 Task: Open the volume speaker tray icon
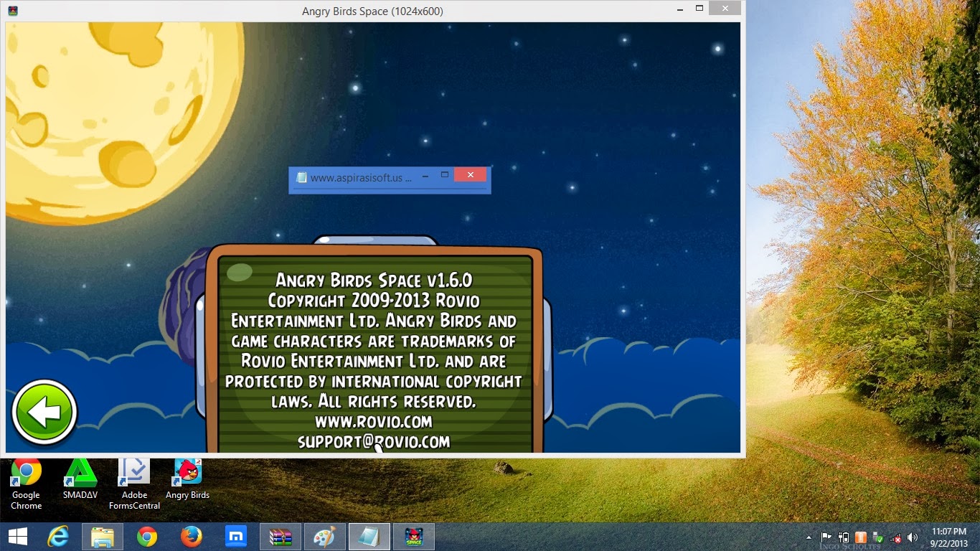pyautogui.click(x=913, y=537)
